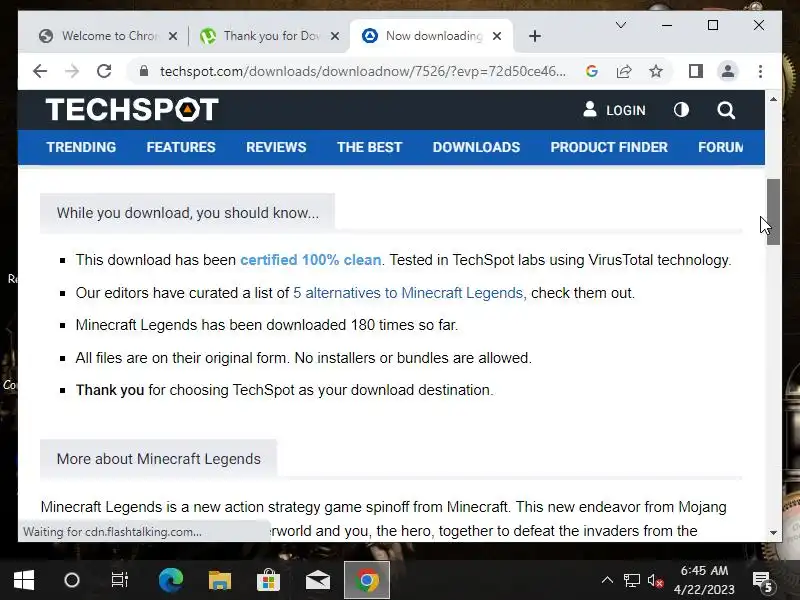Click the scrollbar up arrow
Image resolution: width=800 pixels, height=600 pixels.
click(x=773, y=99)
